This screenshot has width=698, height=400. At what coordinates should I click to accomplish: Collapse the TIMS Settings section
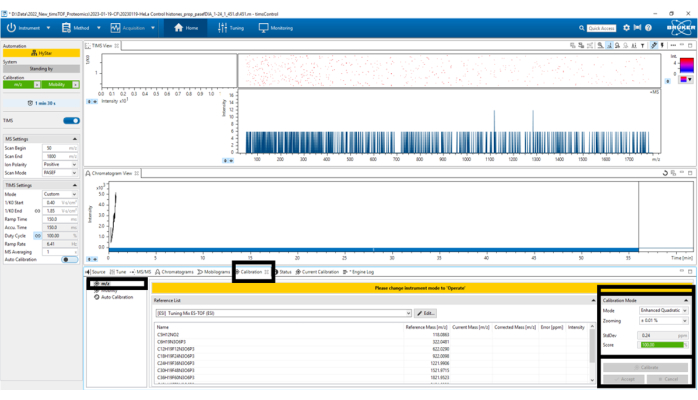(74, 185)
